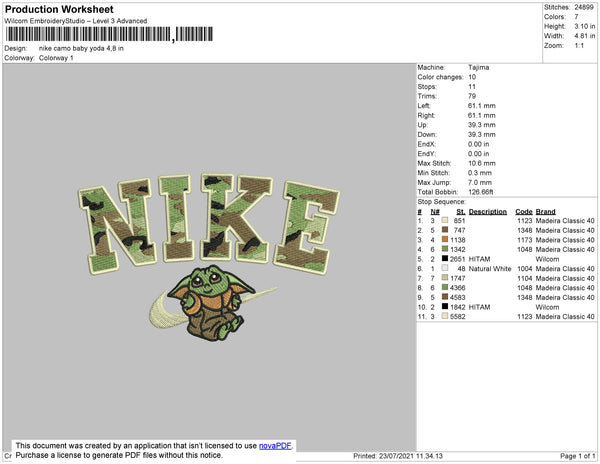600x464 pixels.
Task: Select the Natural White swatch in stop row 6
Action: point(445,268)
